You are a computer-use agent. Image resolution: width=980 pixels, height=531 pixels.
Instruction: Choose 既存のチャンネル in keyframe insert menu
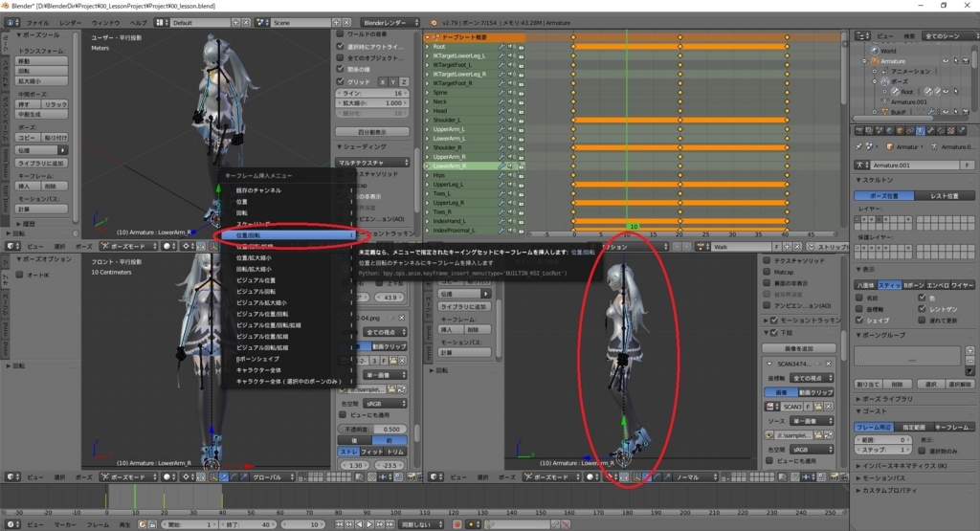[287, 189]
